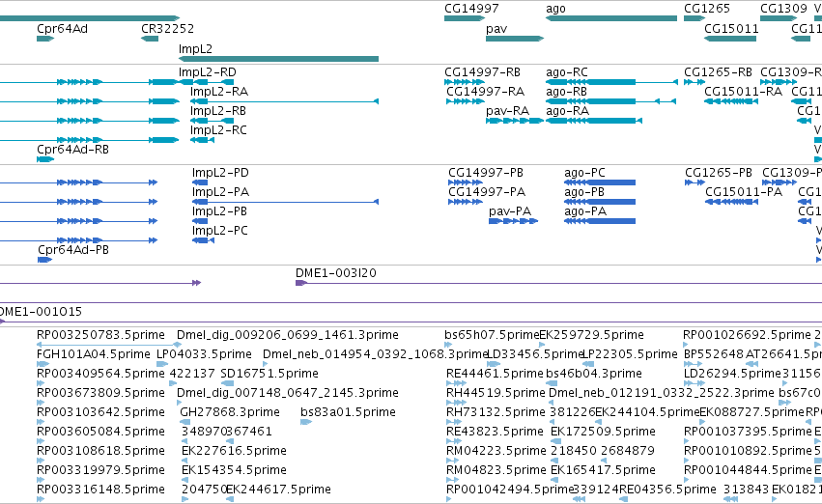Select the CG15011 gene label
This screenshot has width=822, height=504.
pos(731,29)
